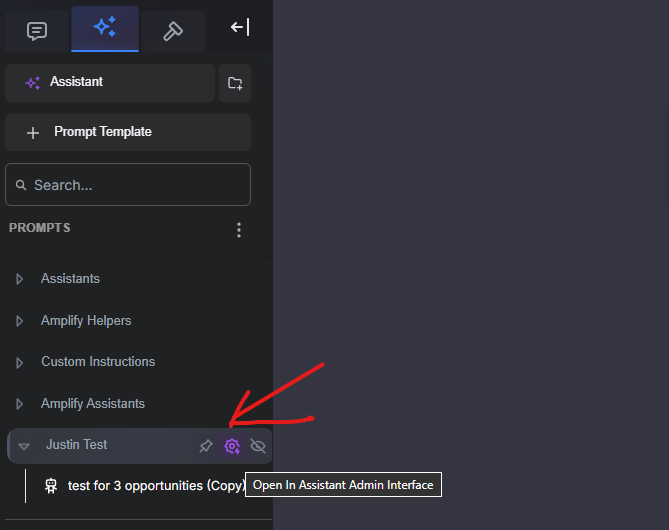Collapse the Justin Test folder arrow
The image size is (669, 530).
click(x=24, y=446)
